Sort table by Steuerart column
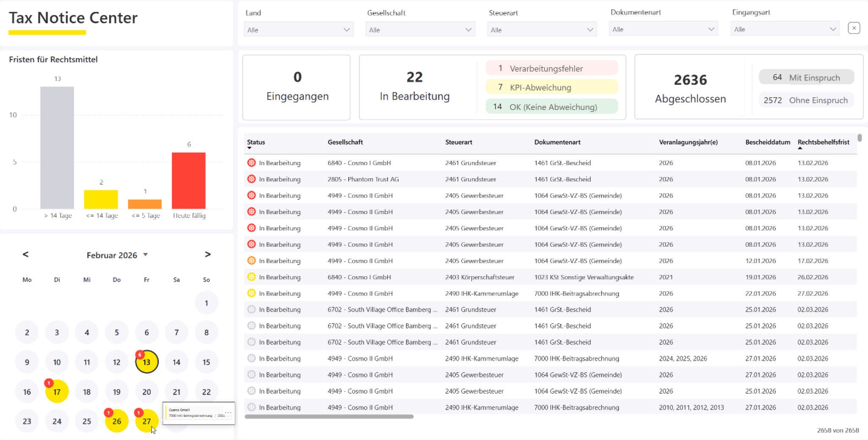 pos(459,142)
